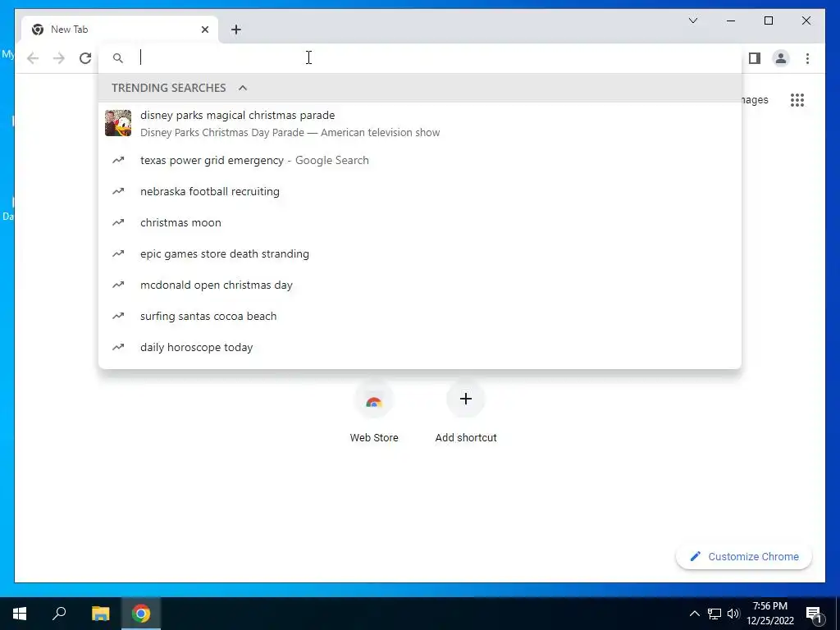Image resolution: width=840 pixels, height=630 pixels.
Task: Click the Add shortcut button
Action: (x=466, y=413)
